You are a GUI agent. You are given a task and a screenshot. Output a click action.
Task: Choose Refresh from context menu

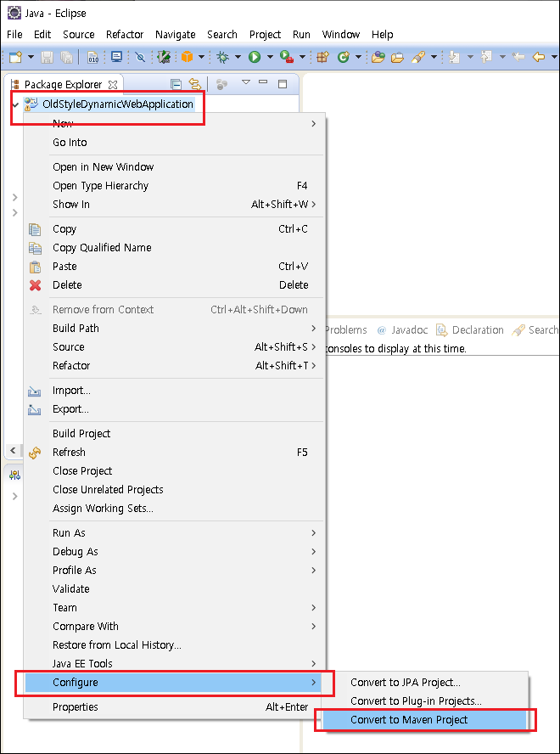coord(174,453)
